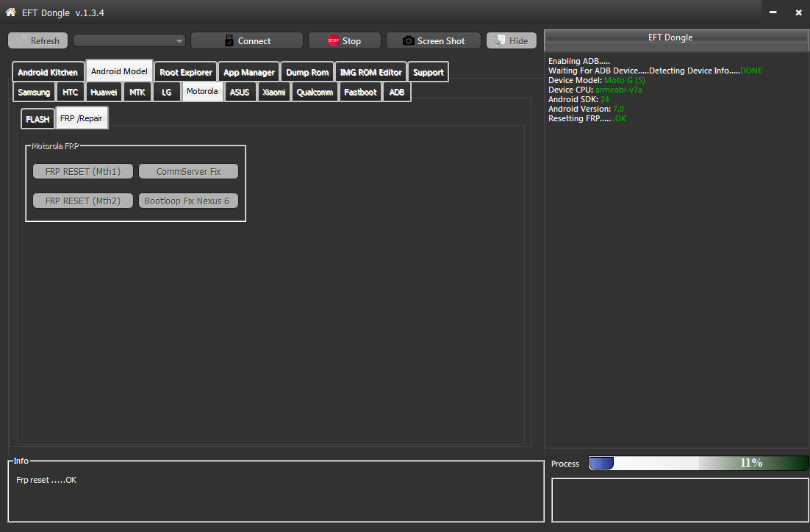Switch to Dump Rom tab
810x532 pixels.
[x=307, y=72]
